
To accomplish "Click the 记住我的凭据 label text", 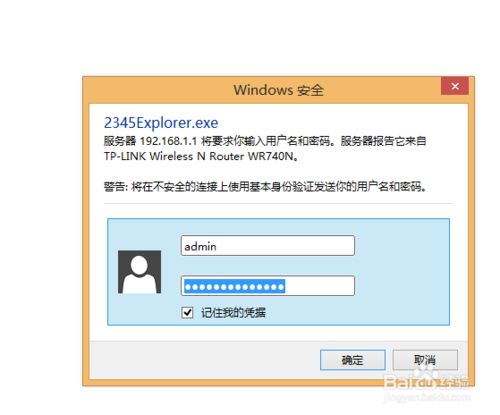I will pos(233,313).
